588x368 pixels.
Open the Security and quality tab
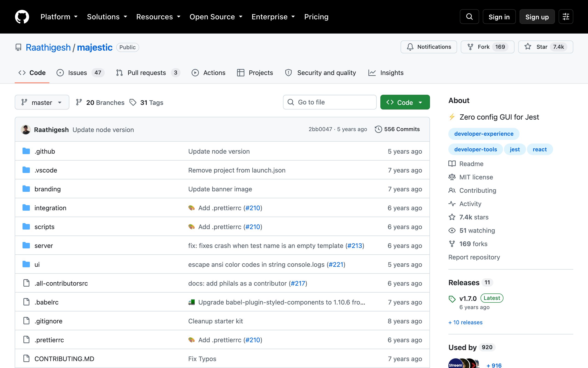pos(320,73)
